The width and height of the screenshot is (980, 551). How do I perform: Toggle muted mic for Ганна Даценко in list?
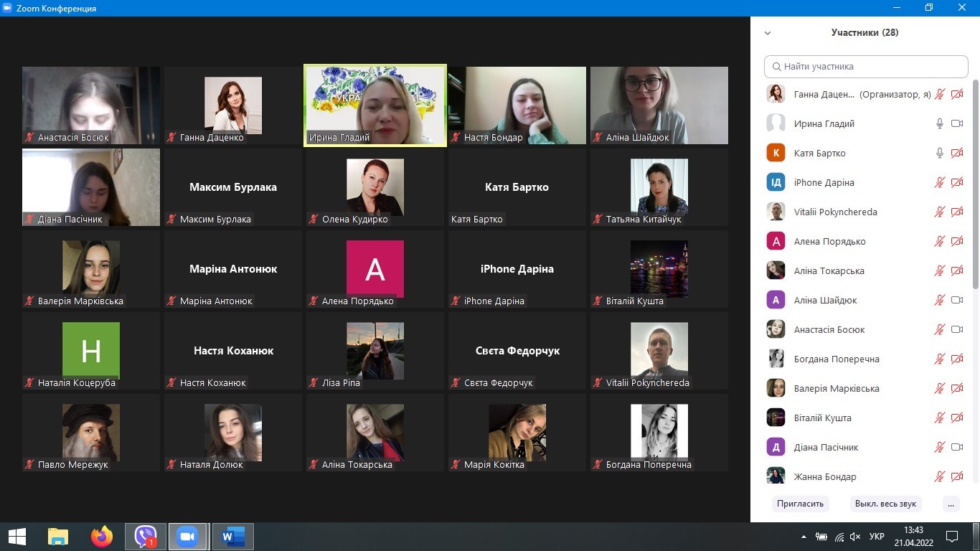[939, 94]
